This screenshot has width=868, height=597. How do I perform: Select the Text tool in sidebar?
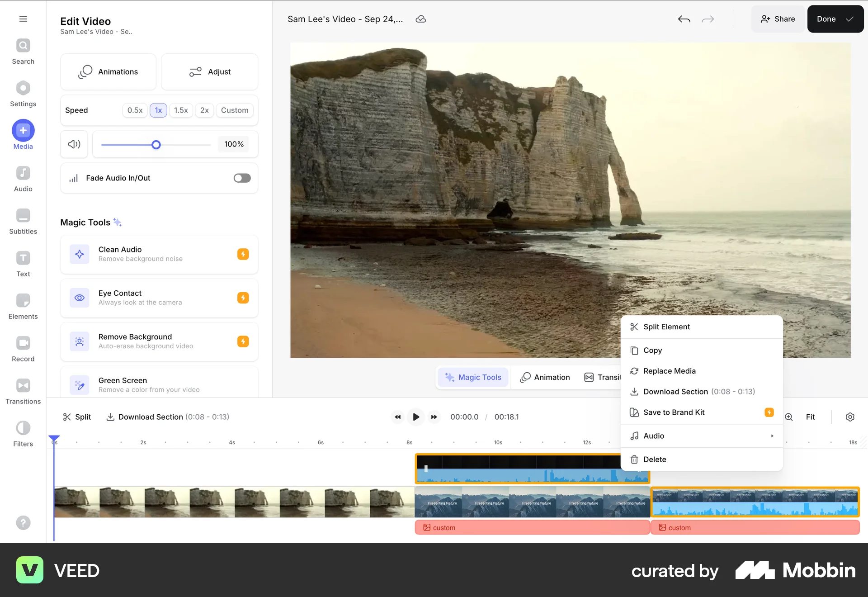23,263
